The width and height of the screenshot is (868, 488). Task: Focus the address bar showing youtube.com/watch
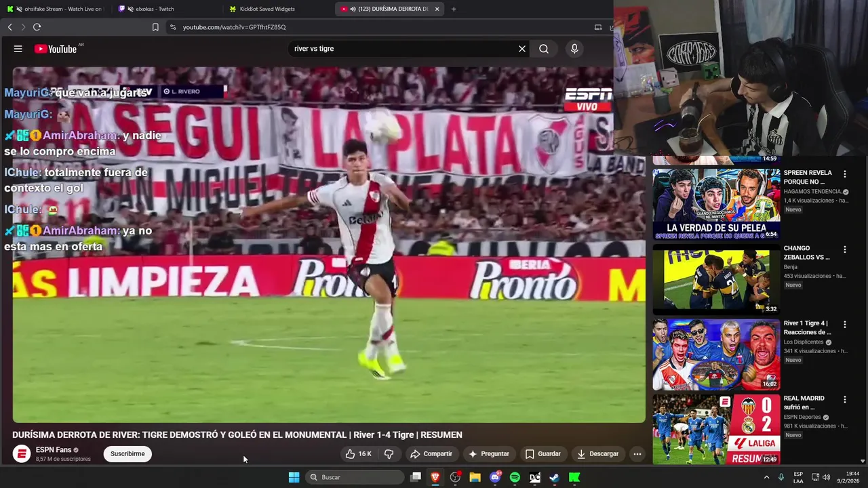click(x=380, y=27)
